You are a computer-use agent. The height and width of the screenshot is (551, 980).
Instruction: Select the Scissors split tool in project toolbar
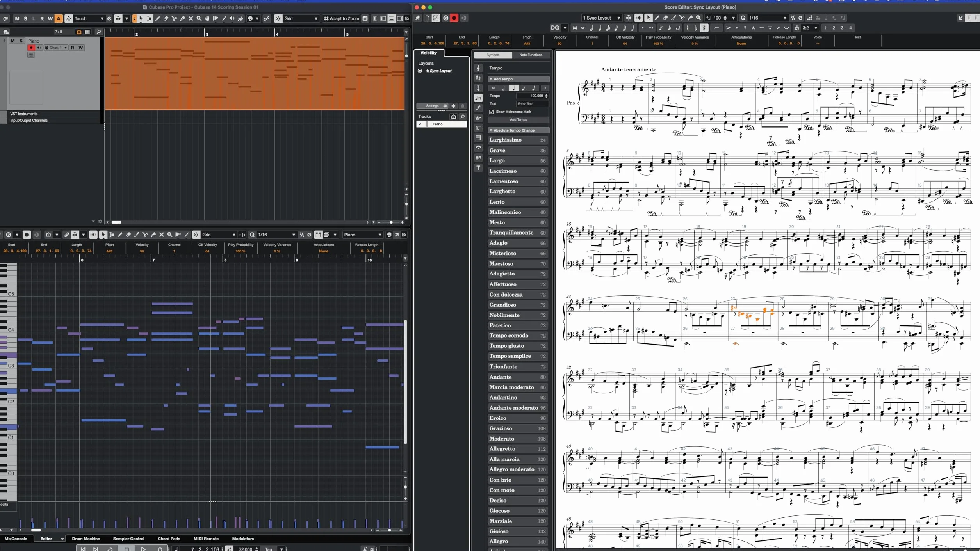click(x=174, y=18)
